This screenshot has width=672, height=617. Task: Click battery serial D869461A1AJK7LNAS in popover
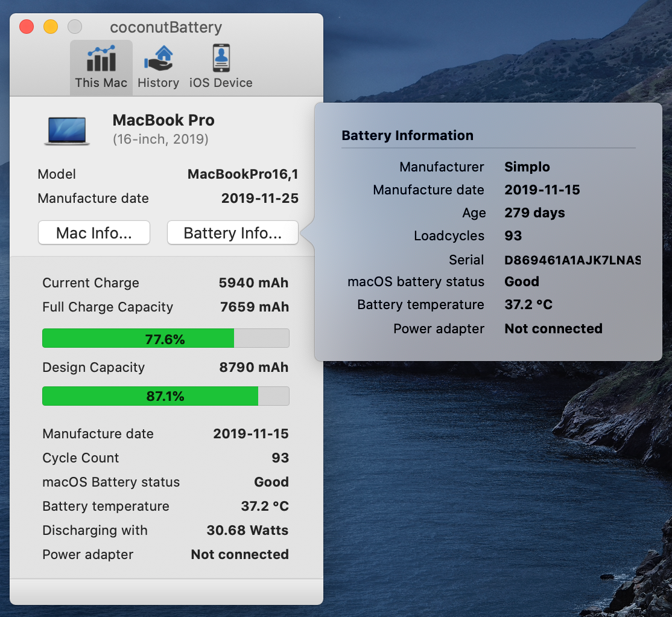pos(572,260)
